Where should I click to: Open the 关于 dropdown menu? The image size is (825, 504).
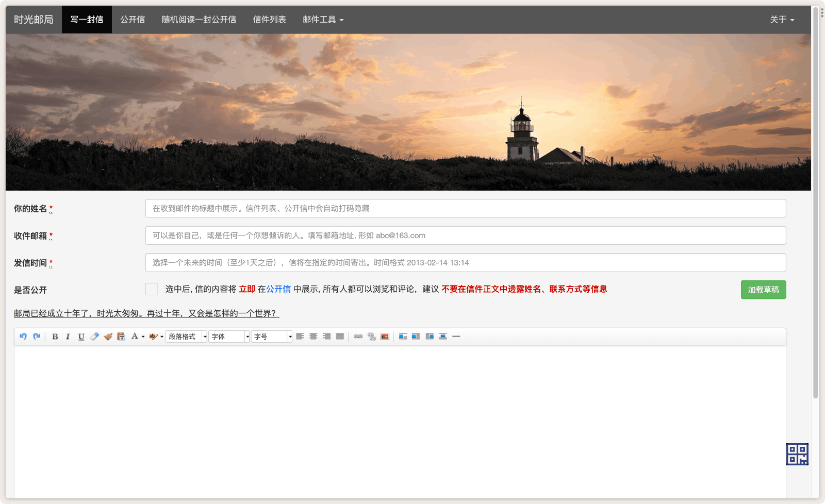point(782,20)
